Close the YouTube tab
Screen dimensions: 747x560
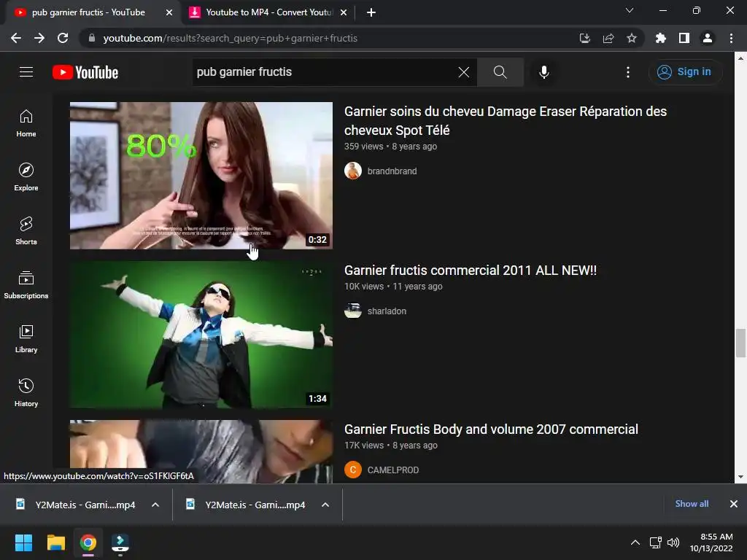pyautogui.click(x=169, y=12)
